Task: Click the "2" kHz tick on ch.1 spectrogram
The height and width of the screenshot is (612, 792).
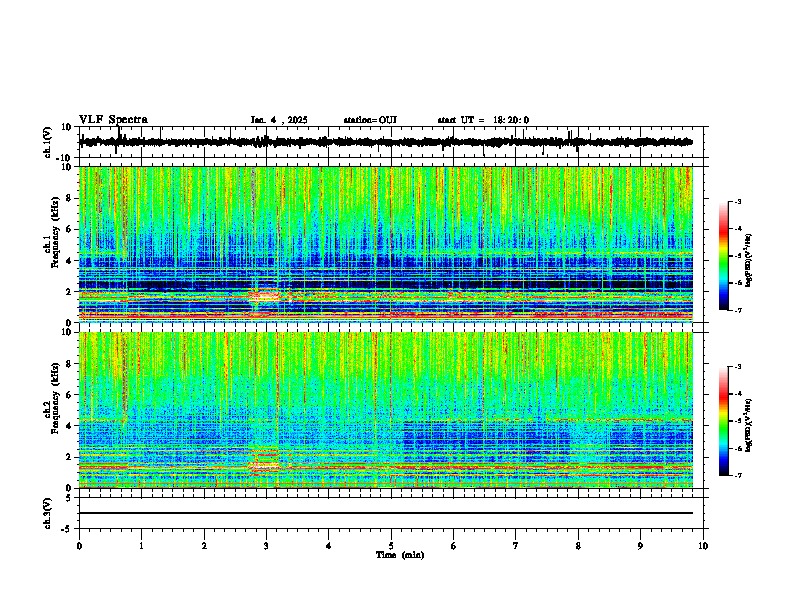Action: [x=69, y=292]
